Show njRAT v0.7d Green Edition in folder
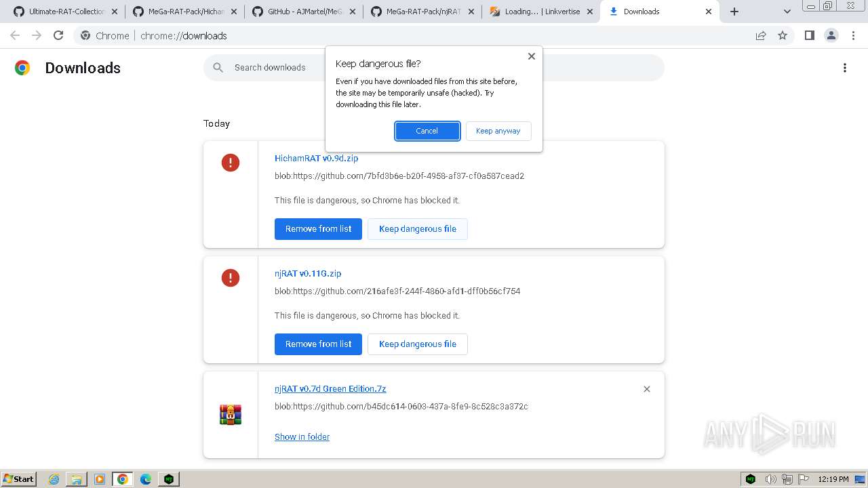 pyautogui.click(x=302, y=437)
